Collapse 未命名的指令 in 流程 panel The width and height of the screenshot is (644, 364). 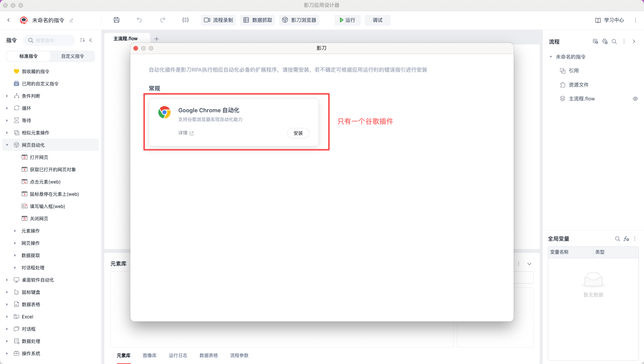[551, 57]
